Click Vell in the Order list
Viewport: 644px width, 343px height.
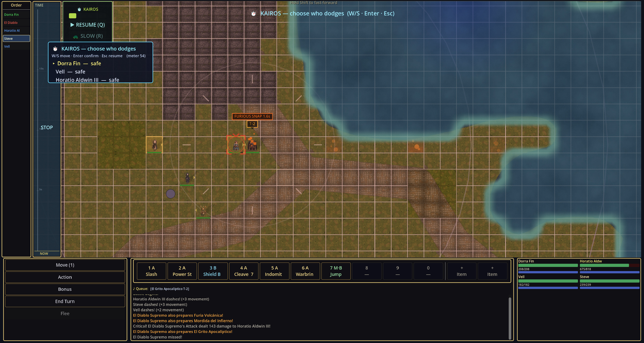click(x=16, y=46)
